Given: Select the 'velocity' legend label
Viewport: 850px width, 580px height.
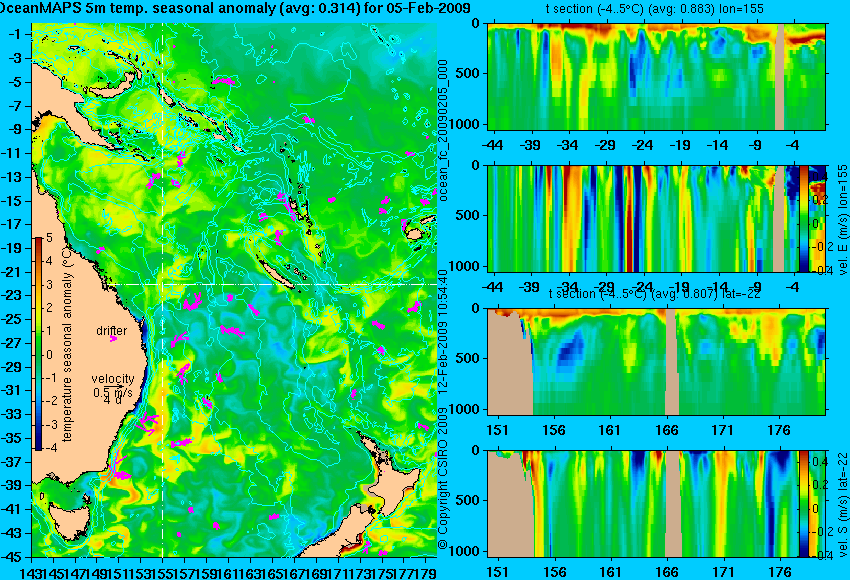Looking at the screenshot, I should [113, 378].
